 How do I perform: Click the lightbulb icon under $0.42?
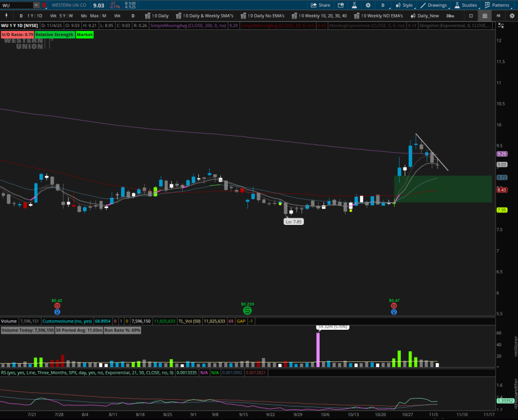57,312
